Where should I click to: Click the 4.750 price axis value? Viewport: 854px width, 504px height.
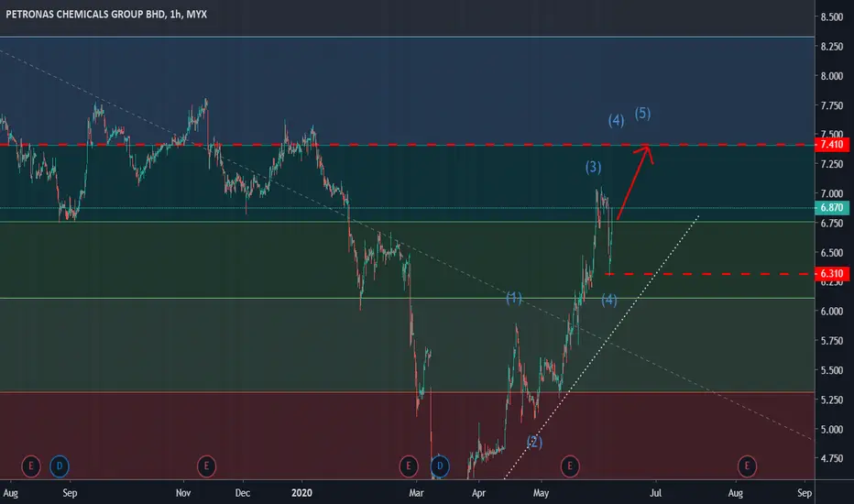(x=832, y=459)
